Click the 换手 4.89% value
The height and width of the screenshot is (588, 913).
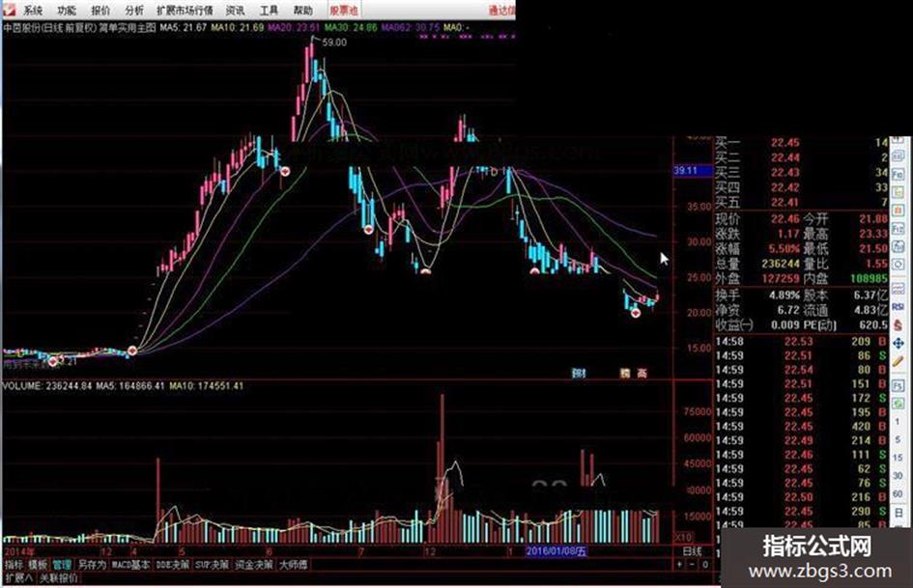(x=785, y=295)
